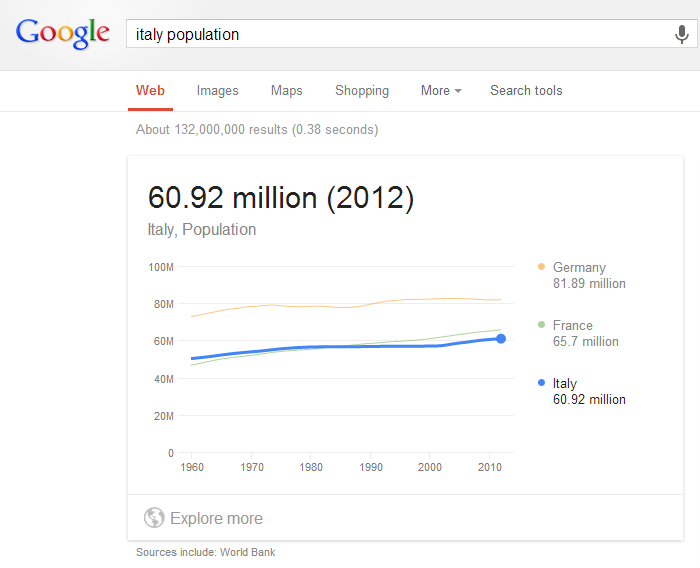Click the More dropdown arrow
This screenshot has height=568, width=700.
[458, 91]
